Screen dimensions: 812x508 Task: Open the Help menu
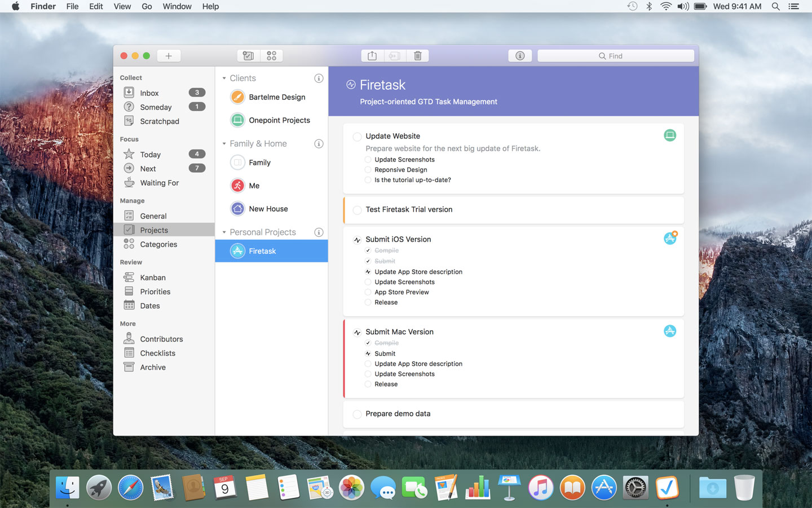210,6
